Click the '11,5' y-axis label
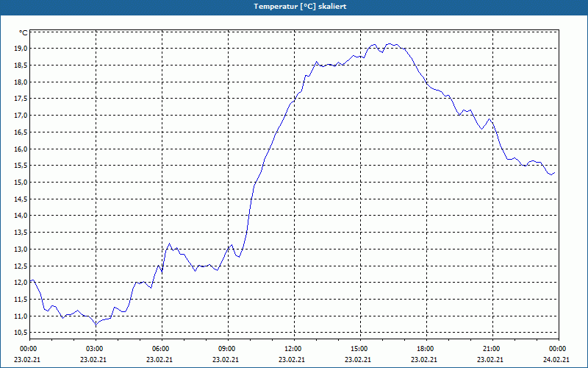 21,300
